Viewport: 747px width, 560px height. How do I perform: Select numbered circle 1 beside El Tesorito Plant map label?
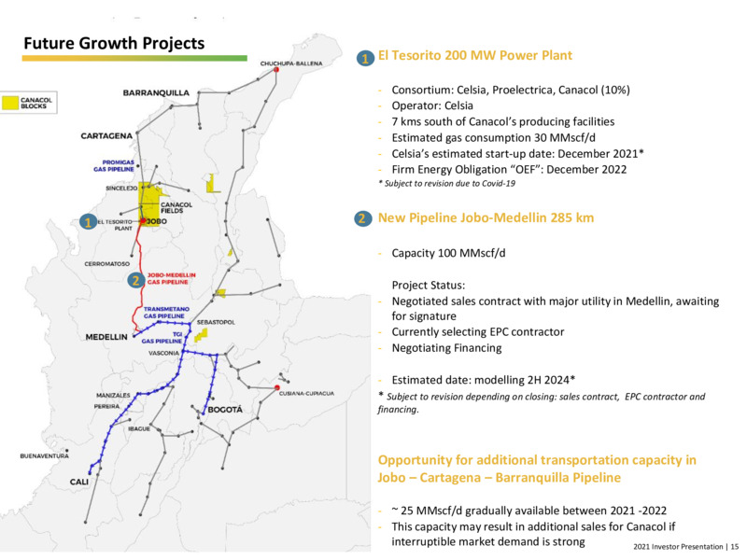[x=88, y=222]
